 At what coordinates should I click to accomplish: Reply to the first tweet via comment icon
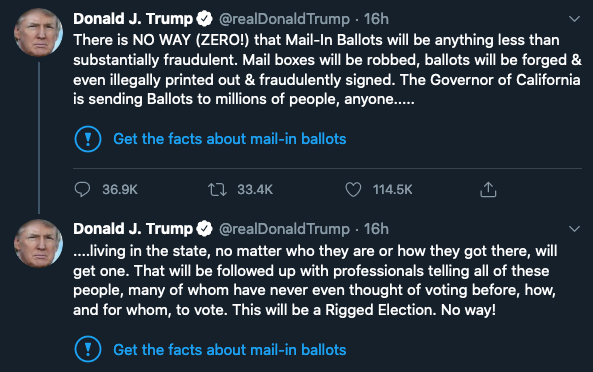(82, 189)
